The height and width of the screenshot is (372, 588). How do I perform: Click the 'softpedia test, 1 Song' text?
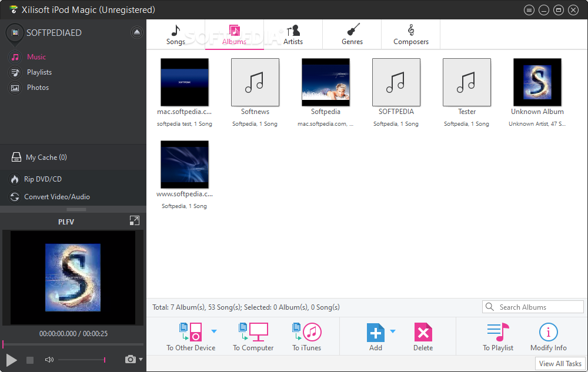pyautogui.click(x=185, y=123)
